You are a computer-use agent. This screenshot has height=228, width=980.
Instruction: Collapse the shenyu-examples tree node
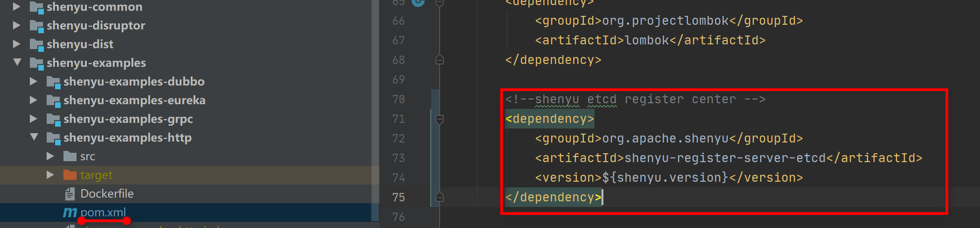[17, 62]
